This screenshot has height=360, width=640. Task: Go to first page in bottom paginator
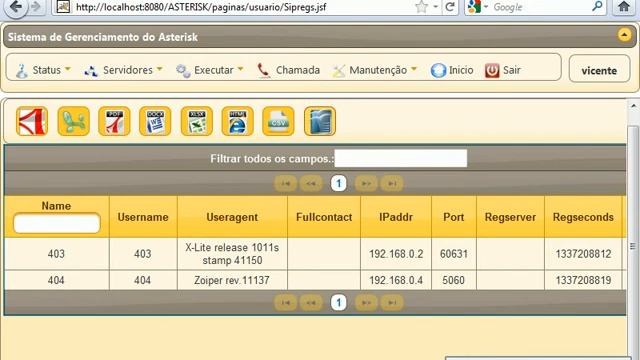(x=285, y=303)
